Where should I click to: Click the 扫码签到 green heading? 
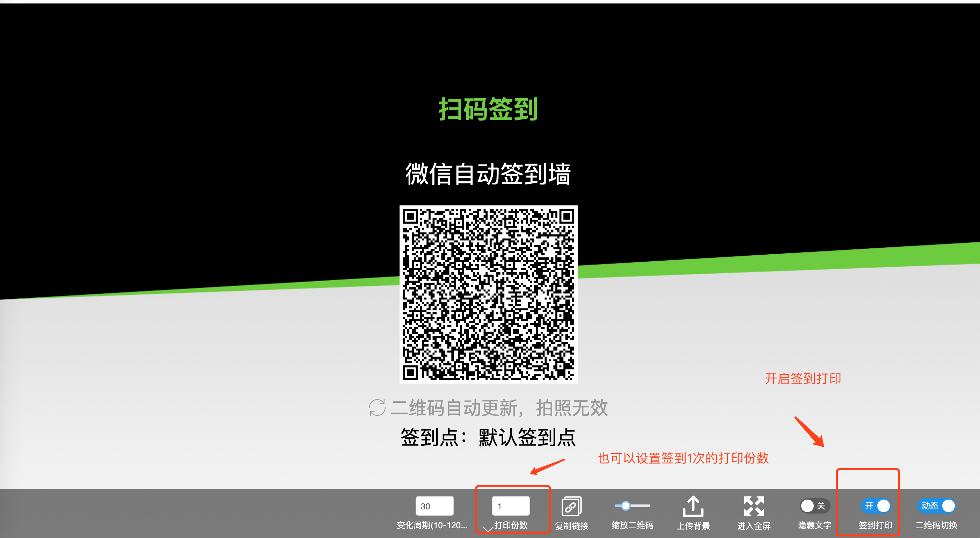pos(488,109)
